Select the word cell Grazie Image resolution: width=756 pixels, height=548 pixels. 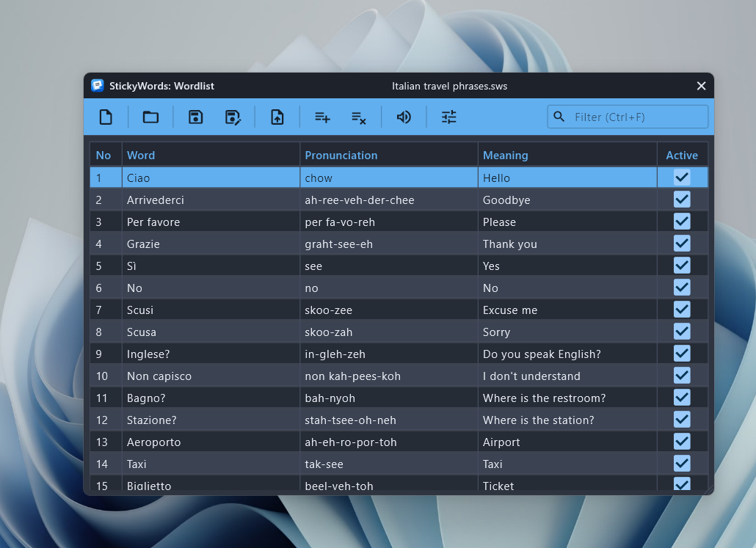pos(211,244)
